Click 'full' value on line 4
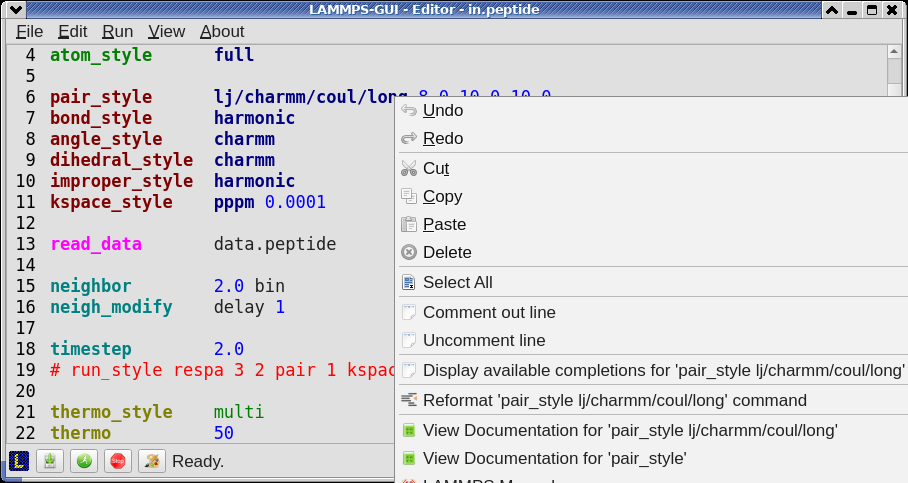908x483 pixels. click(x=234, y=55)
